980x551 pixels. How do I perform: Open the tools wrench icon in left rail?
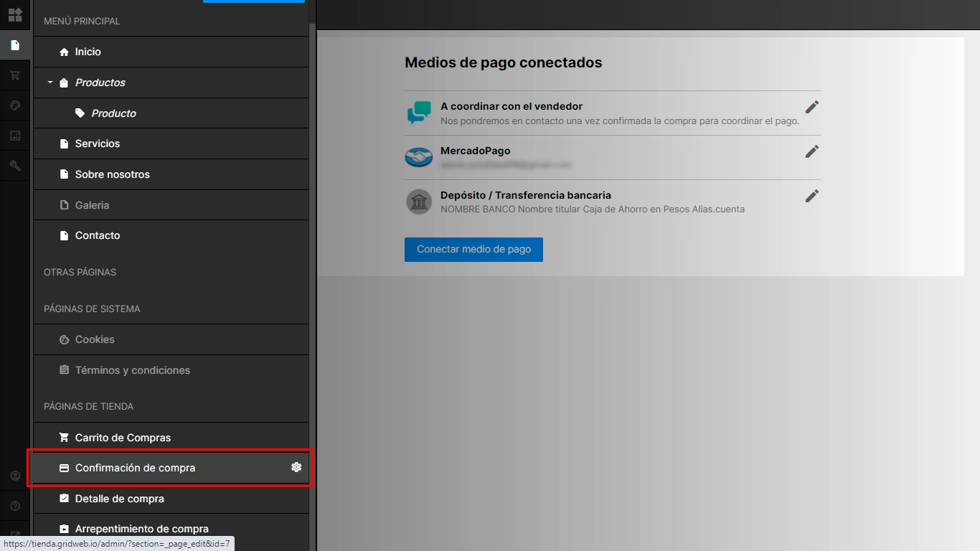pos(15,166)
